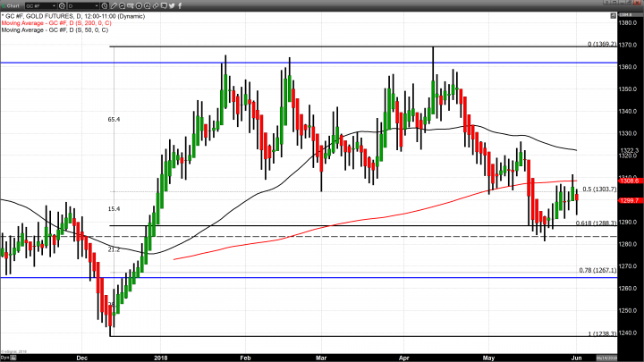Click the Dec label on time axis
644x362 pixels.
tap(82, 358)
